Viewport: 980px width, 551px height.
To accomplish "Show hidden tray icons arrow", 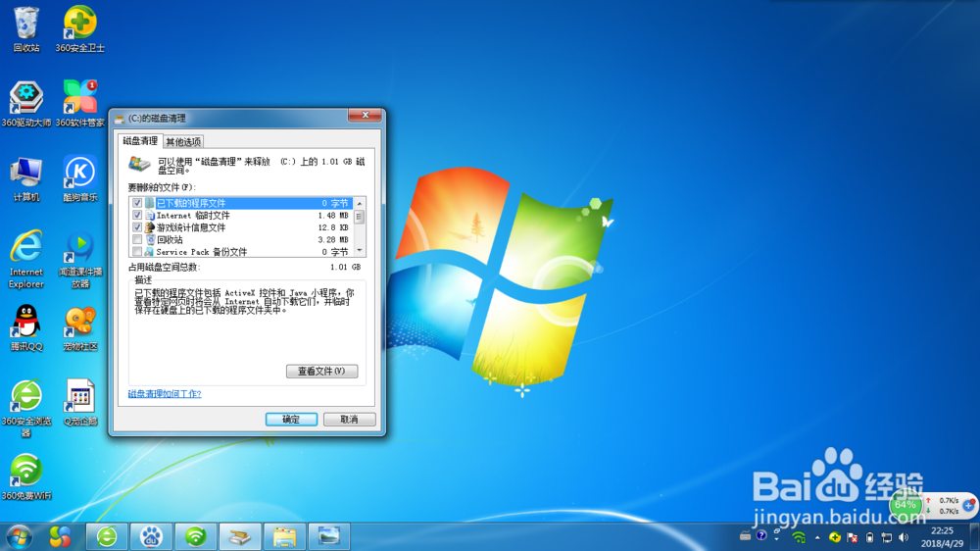I will (x=817, y=537).
